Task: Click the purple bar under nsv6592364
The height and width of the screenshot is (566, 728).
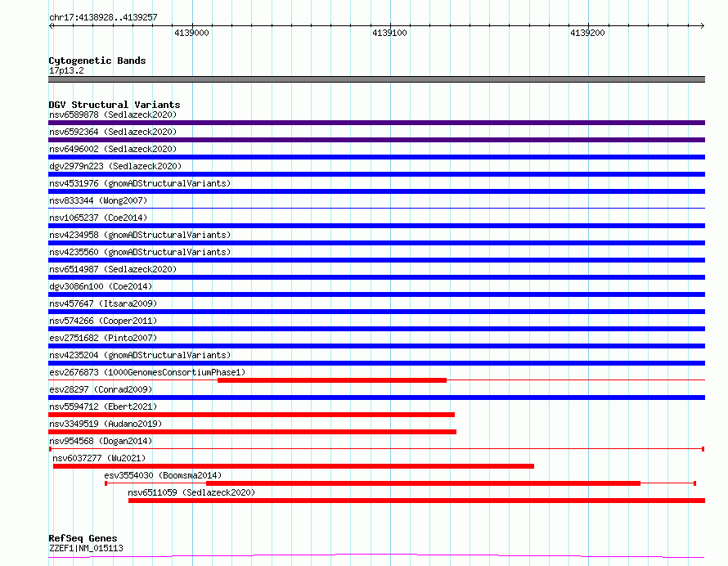Action: [376, 140]
